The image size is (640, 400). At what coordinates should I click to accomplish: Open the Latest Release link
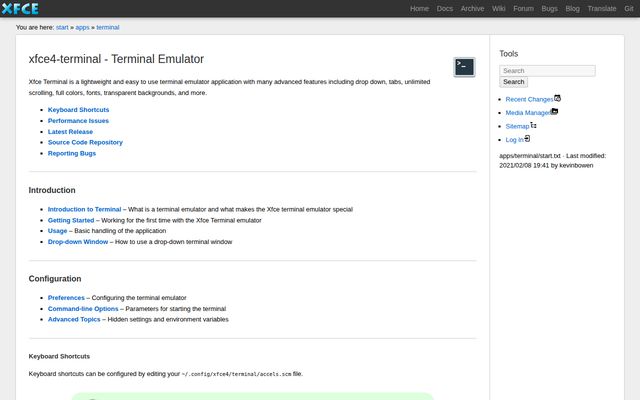[x=70, y=132]
